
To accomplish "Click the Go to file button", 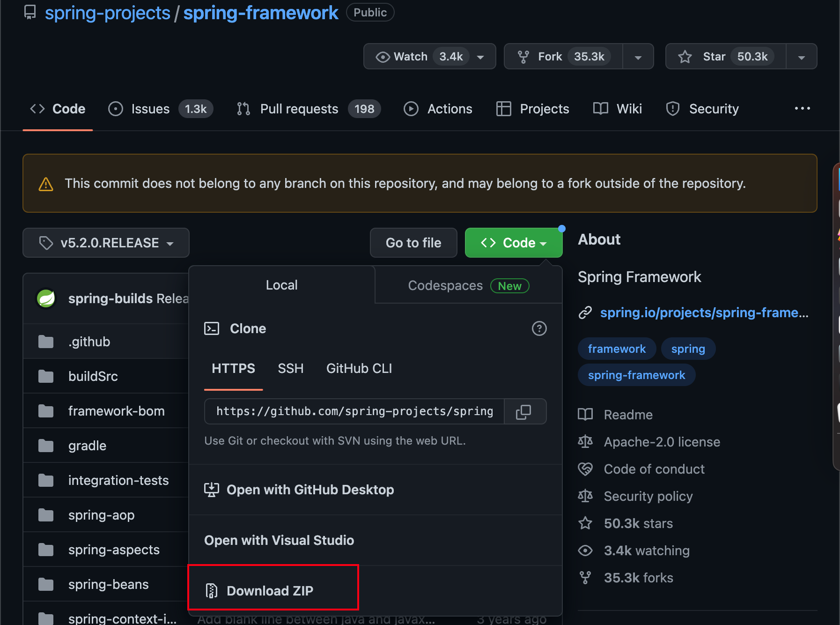I will coord(413,243).
